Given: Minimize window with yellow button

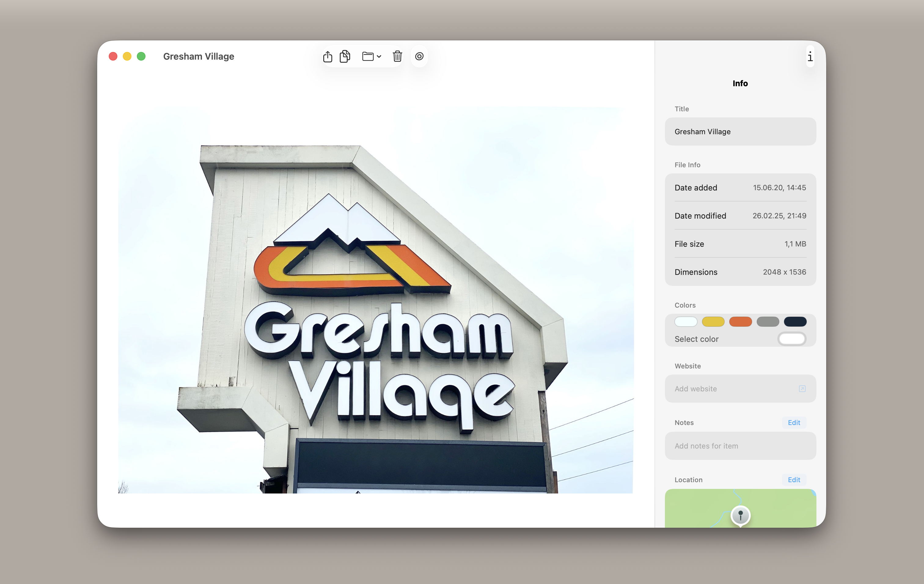Looking at the screenshot, I should [x=127, y=57].
